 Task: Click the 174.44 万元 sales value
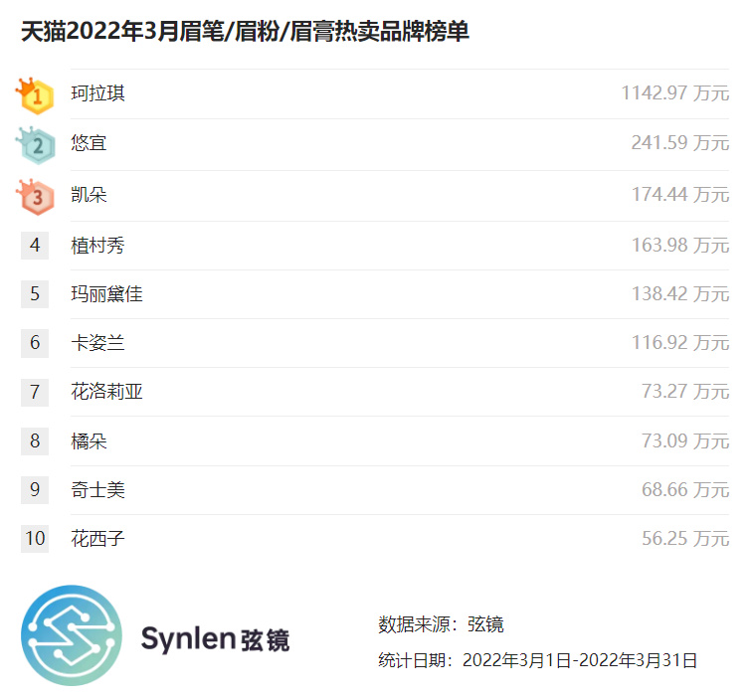pos(679,195)
